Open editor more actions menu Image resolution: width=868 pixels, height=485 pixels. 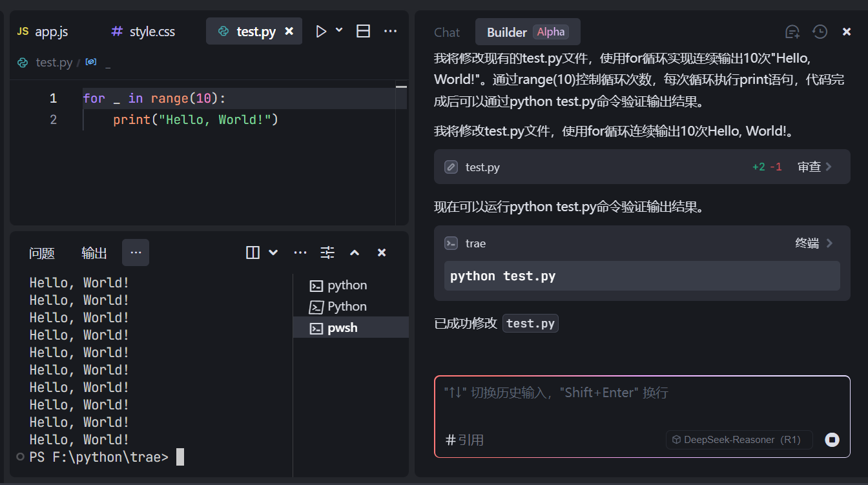pos(390,31)
